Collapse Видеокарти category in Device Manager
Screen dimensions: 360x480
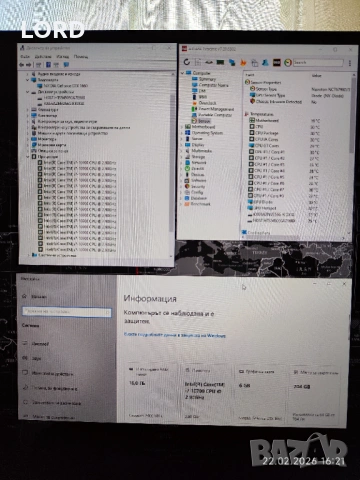pyautogui.click(x=28, y=80)
